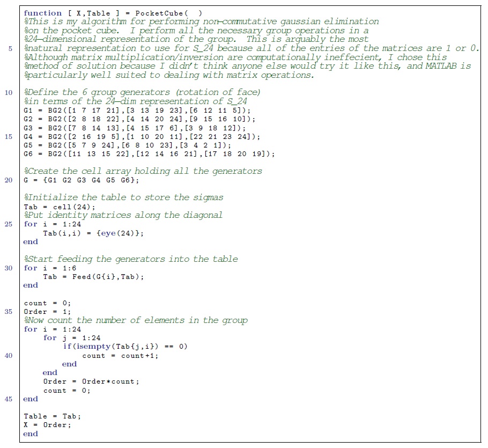Click line number 20 in the margin
Screen dimensions: 488x448
pos(9,180)
